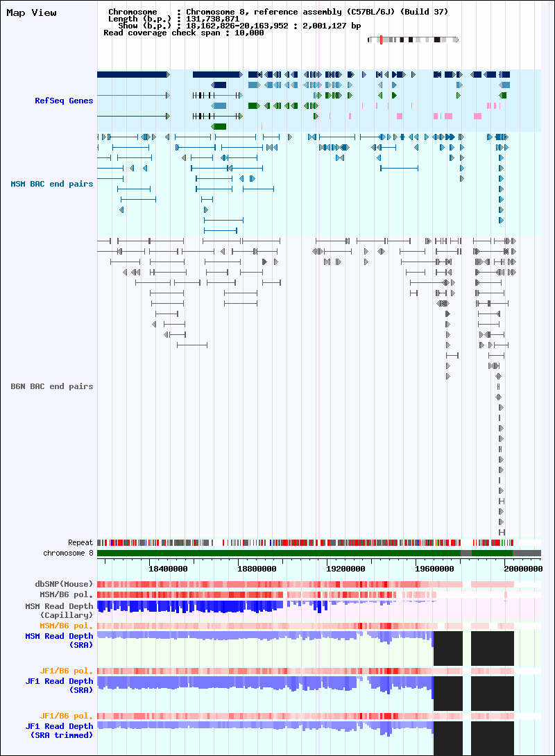555x756 pixels.
Task: Click the 20000000 axis position label
Action: (x=523, y=569)
